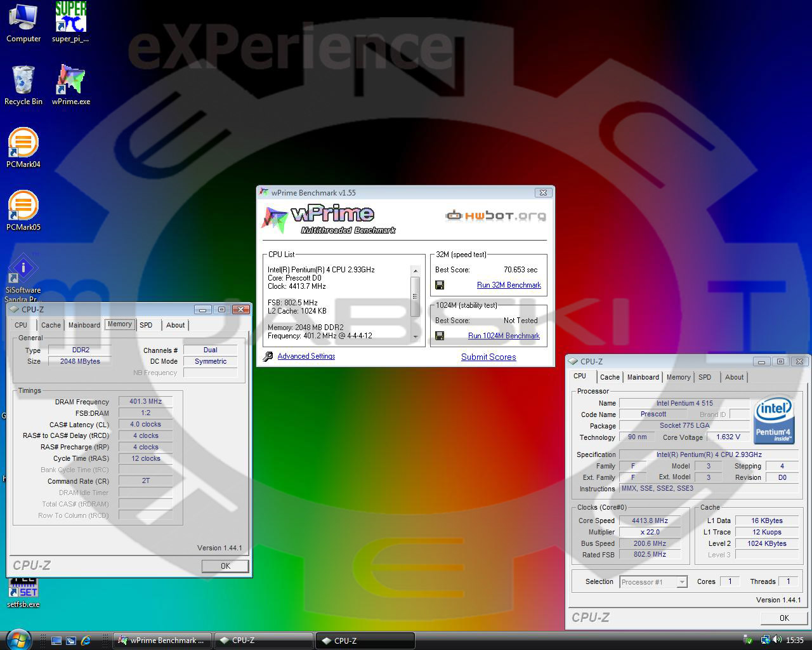Click the network icon in system tray
The width and height of the screenshot is (812, 650).
pyautogui.click(x=766, y=640)
